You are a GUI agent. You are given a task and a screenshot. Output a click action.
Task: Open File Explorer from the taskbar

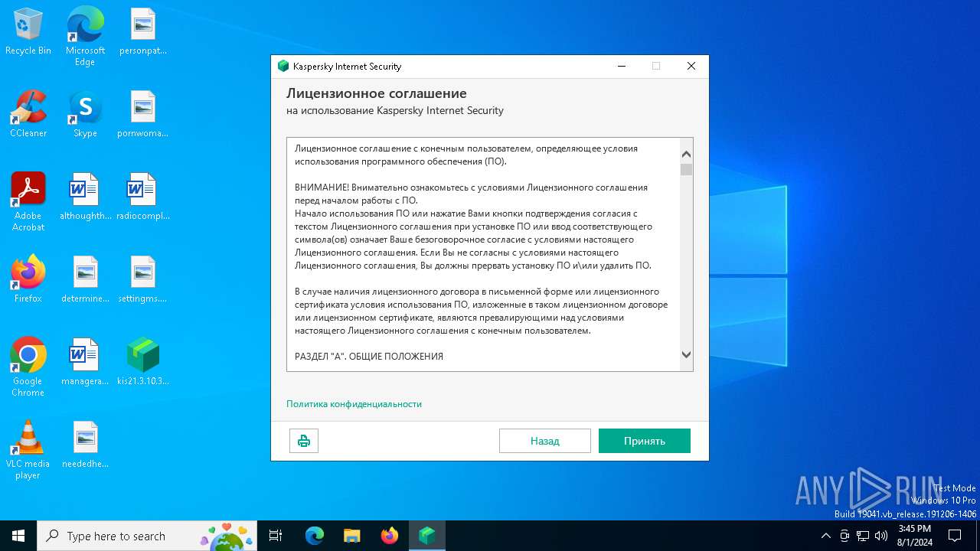pos(352,536)
